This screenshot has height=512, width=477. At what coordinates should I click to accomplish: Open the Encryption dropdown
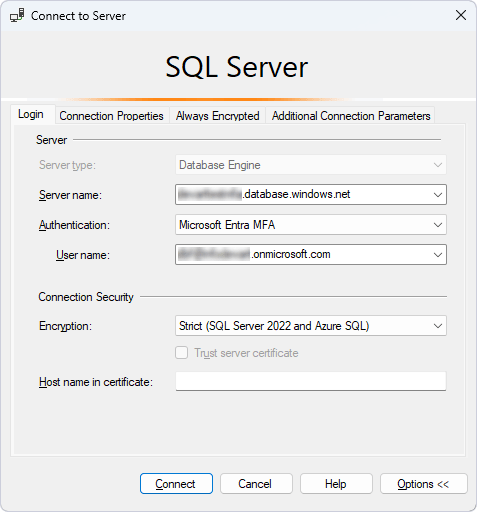(x=311, y=326)
